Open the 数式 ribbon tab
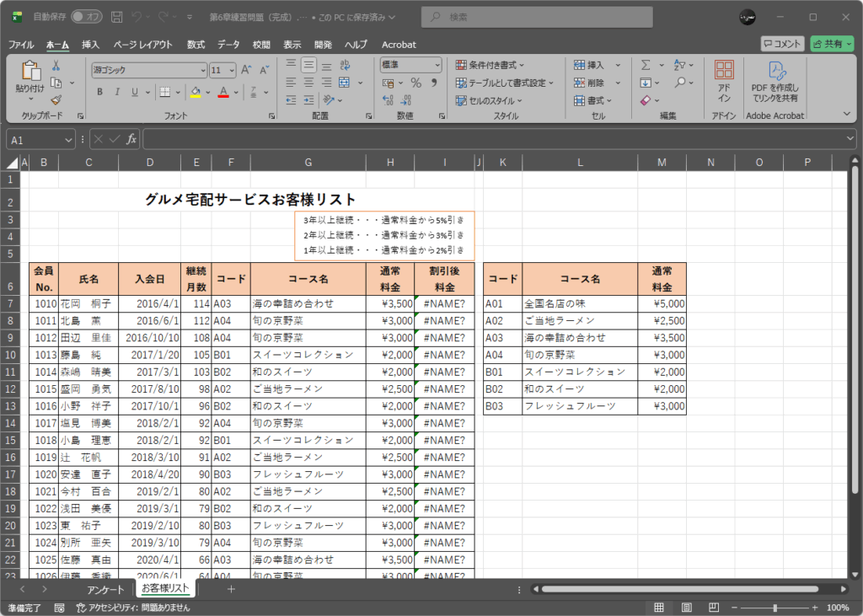This screenshot has height=616, width=863. pos(196,44)
